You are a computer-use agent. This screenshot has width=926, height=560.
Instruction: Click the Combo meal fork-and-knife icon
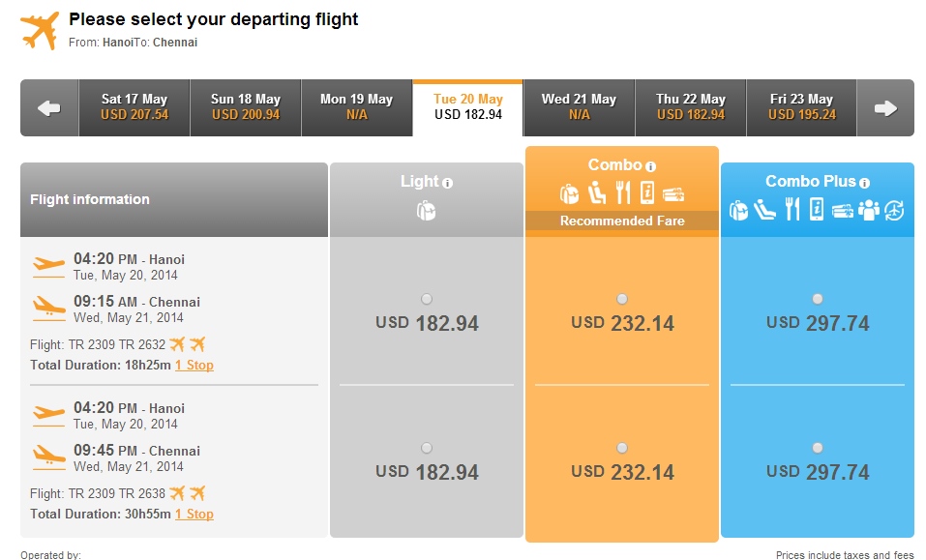(x=623, y=192)
